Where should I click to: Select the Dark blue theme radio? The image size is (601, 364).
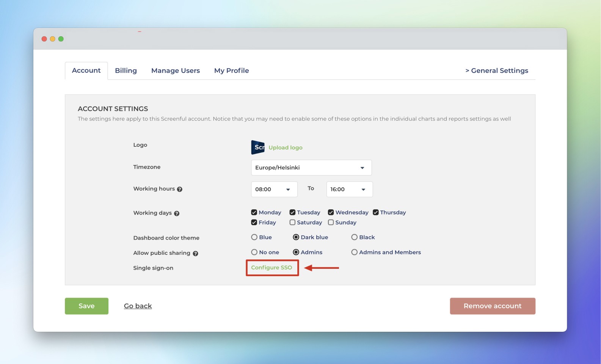click(296, 237)
